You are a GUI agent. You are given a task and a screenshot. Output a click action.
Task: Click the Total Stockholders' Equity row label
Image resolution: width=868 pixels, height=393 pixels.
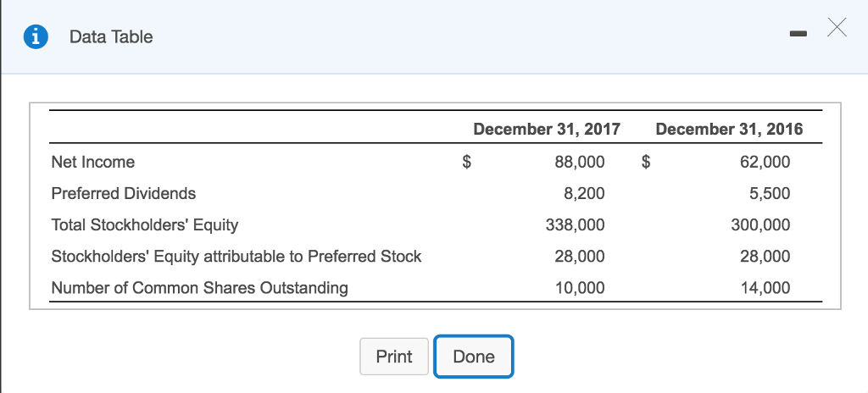(x=144, y=224)
